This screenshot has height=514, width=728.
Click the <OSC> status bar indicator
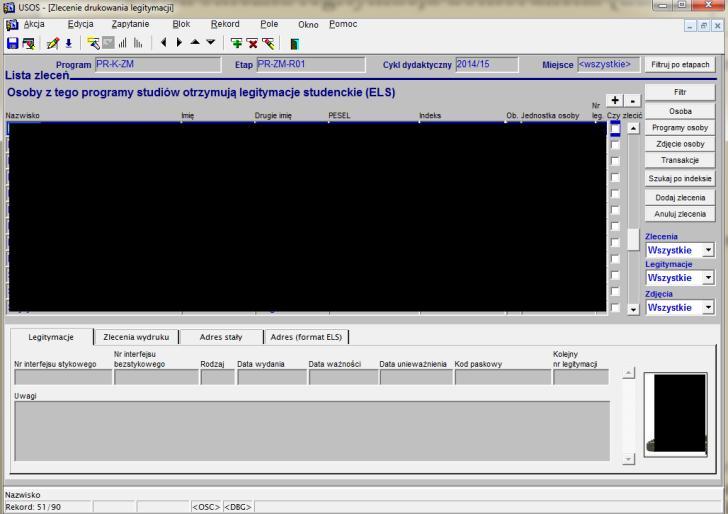point(206,507)
